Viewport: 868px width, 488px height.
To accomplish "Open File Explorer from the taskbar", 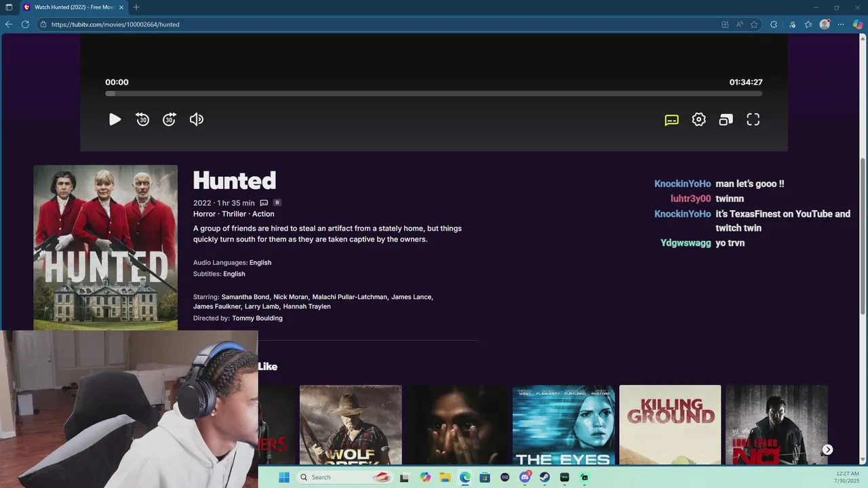I will coord(445,477).
